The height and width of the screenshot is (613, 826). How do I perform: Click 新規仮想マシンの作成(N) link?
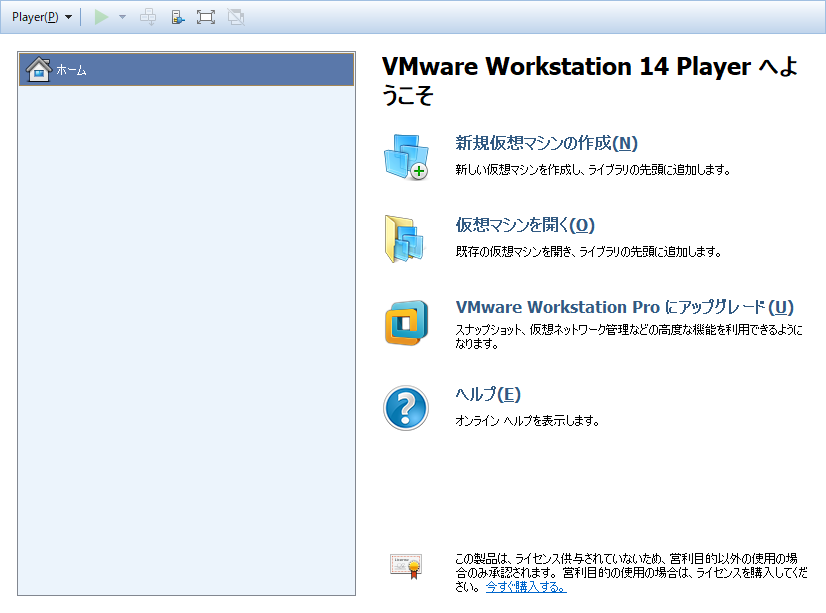click(546, 143)
